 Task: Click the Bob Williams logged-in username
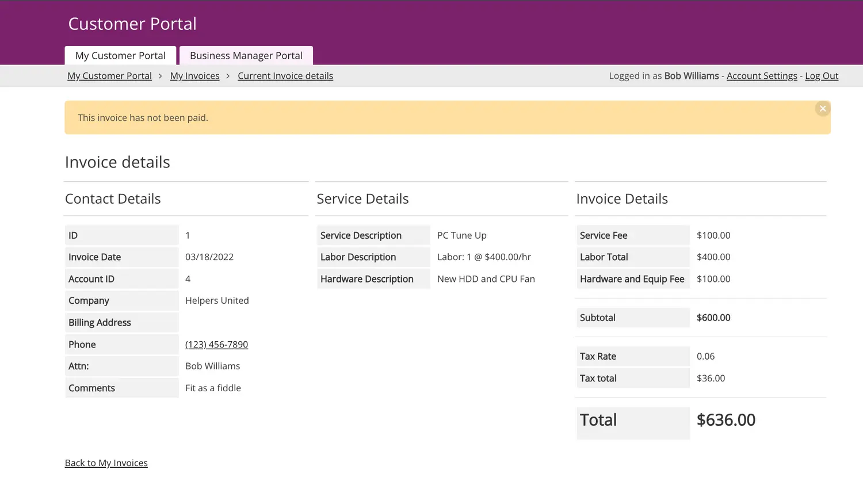pyautogui.click(x=691, y=76)
